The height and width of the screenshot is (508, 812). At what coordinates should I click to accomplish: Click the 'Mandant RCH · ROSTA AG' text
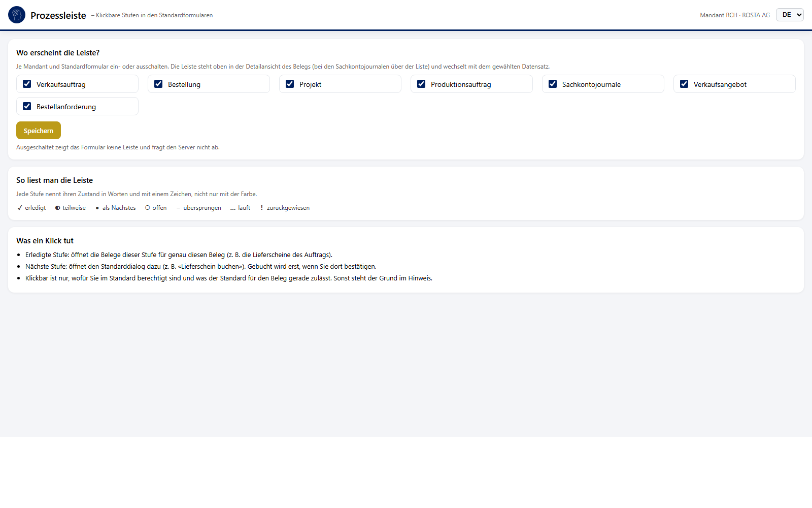[x=735, y=15]
